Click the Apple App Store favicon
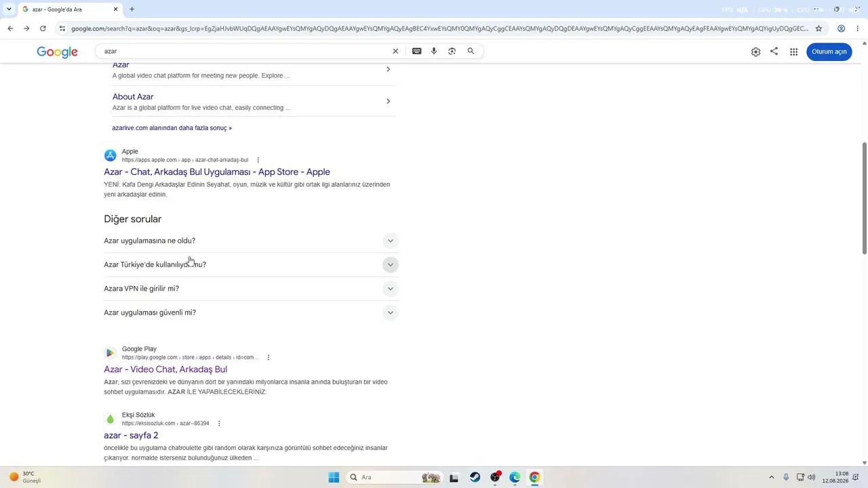The width and height of the screenshot is (868, 488). point(110,155)
